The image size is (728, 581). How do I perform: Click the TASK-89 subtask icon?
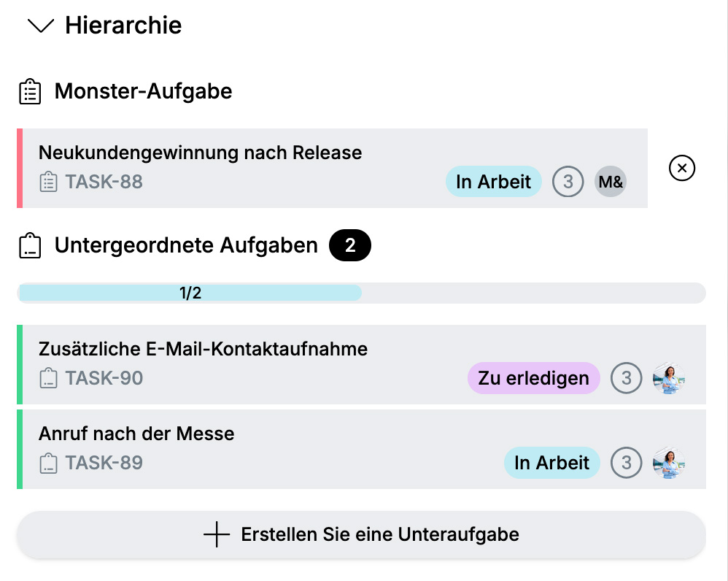tap(48, 463)
